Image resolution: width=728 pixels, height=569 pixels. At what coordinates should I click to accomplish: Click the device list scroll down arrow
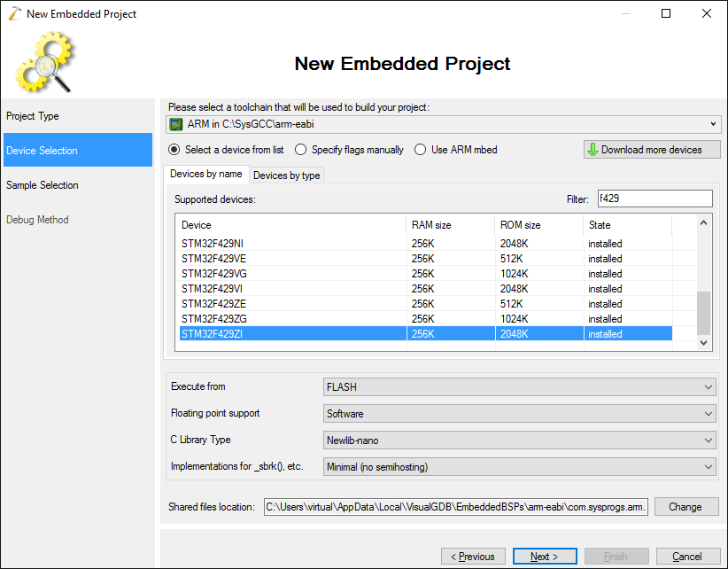[703, 343]
